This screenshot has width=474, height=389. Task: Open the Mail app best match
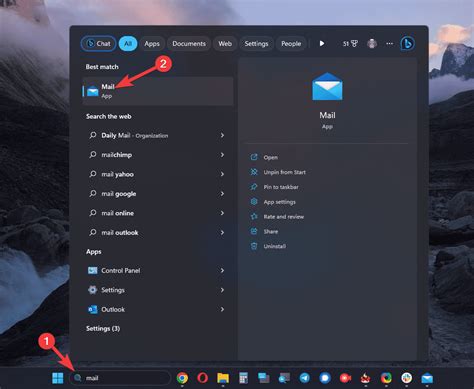tap(158, 91)
